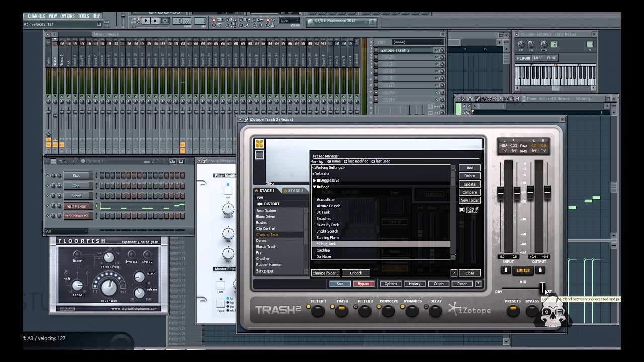Click the DISTORT back arrow
Screen dimensions: 644x362
(260, 204)
